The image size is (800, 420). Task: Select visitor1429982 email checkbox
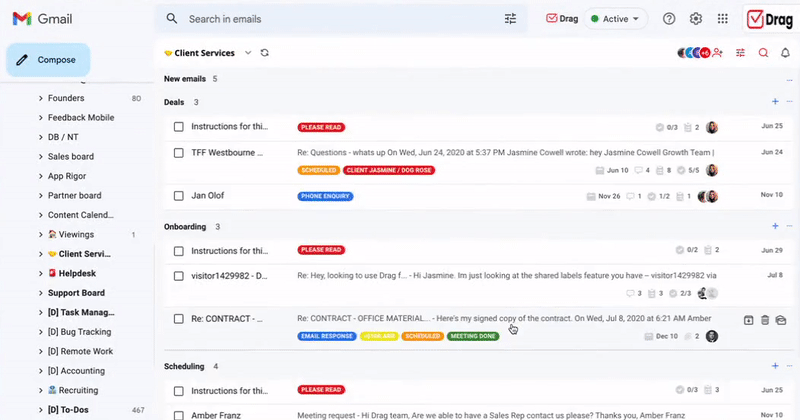click(179, 276)
